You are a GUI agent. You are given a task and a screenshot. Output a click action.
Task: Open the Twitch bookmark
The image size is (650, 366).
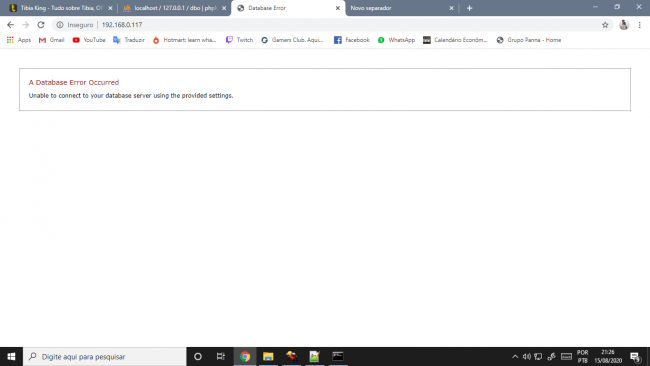(x=239, y=40)
